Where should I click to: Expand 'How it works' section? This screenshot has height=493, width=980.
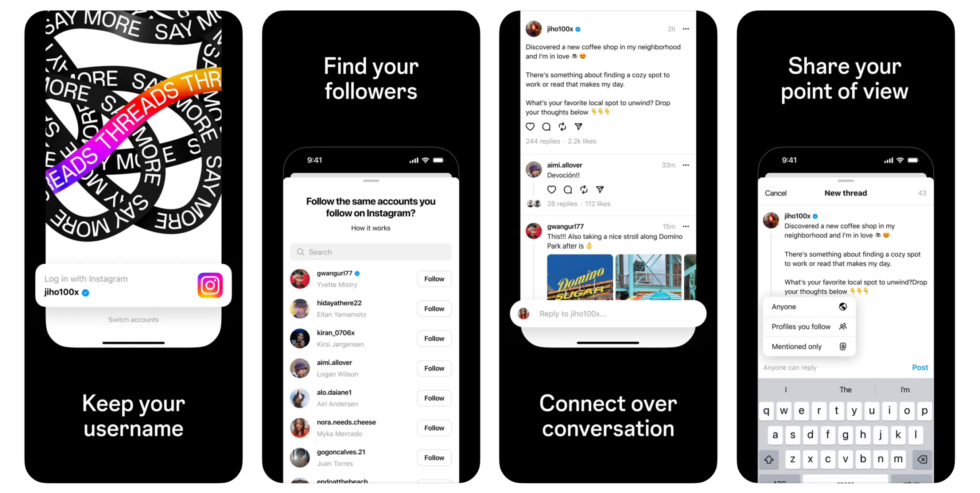[x=371, y=228]
